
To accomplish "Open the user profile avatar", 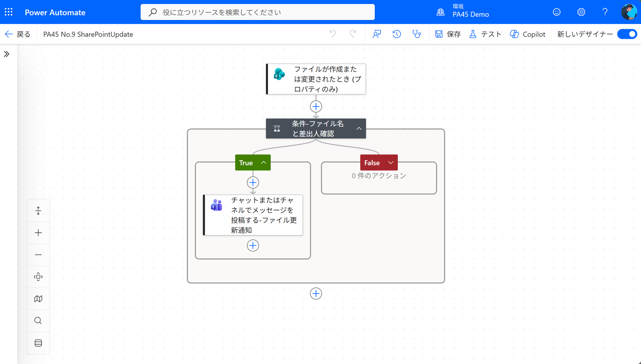I will [629, 12].
